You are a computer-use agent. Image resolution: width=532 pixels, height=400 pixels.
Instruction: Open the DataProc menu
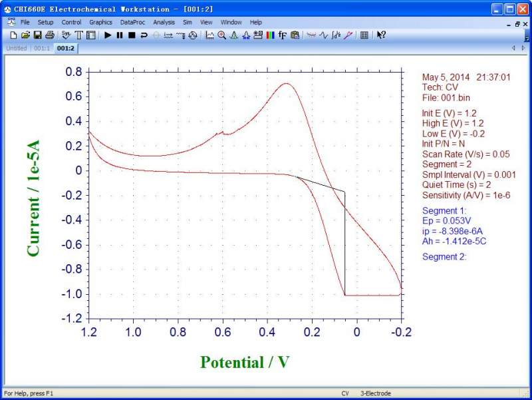click(x=132, y=23)
